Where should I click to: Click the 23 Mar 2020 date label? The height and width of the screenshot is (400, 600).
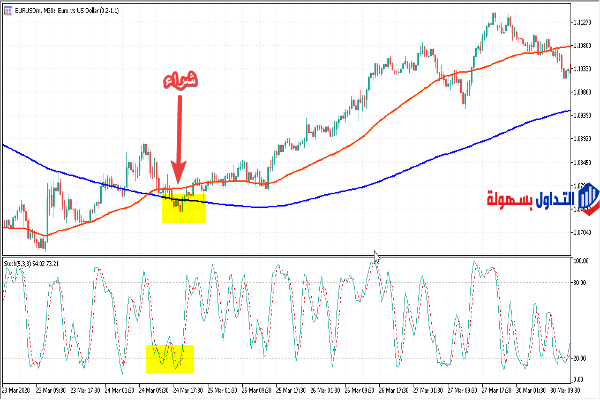[x=17, y=390]
